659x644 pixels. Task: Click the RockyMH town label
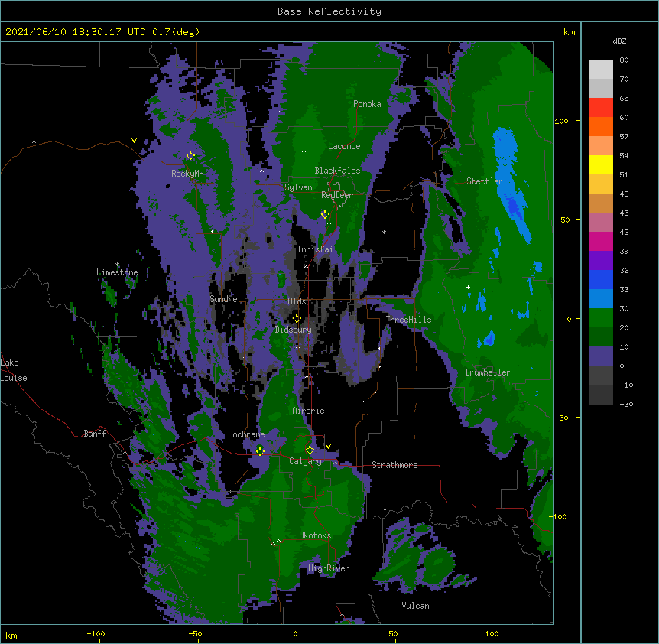(187, 174)
